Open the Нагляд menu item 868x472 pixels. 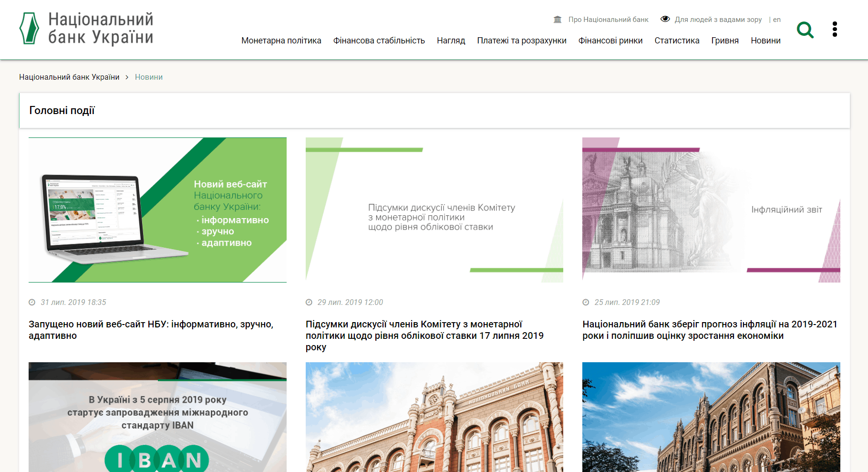451,41
